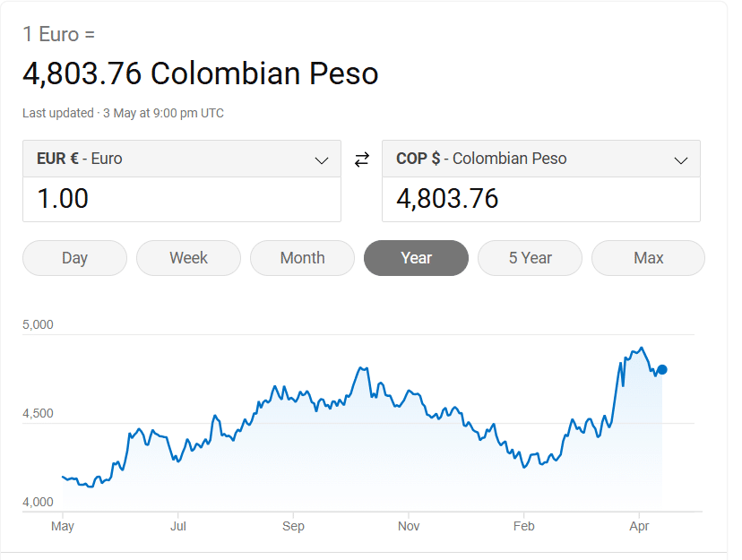Image resolution: width=742 pixels, height=560 pixels.
Task: Click the chevron beside Colombian Peso
Action: coord(680,160)
